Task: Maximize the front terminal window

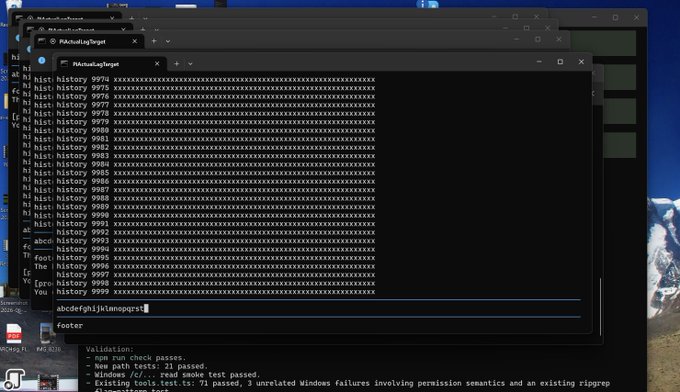Action: click(560, 62)
